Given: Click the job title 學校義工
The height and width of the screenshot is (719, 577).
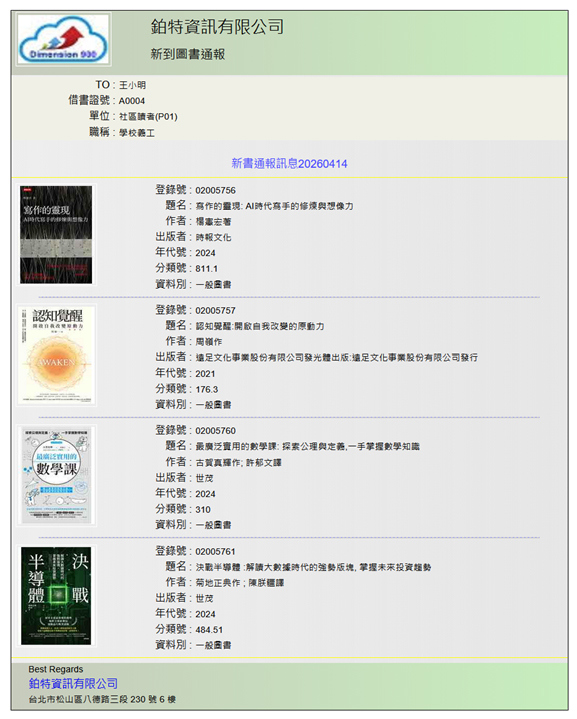Looking at the screenshot, I should click(137, 133).
